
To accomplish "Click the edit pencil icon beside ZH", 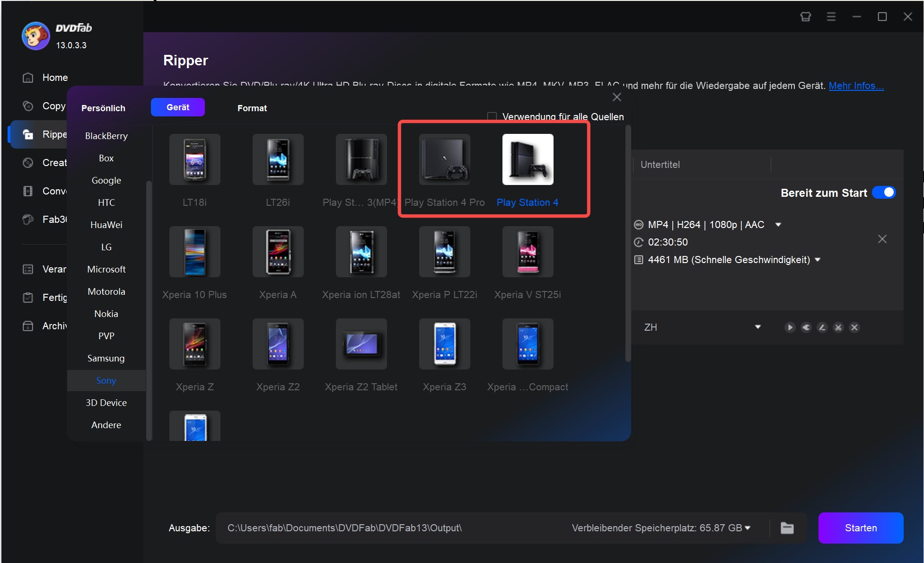I will click(x=822, y=327).
